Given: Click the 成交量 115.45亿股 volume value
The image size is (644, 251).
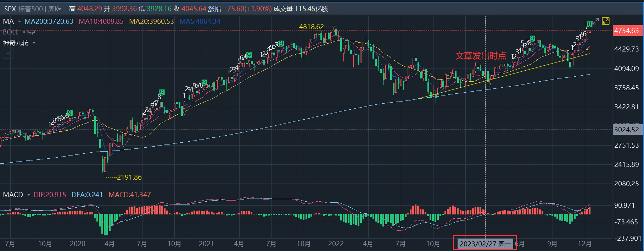Looking at the screenshot, I should coord(301,9).
